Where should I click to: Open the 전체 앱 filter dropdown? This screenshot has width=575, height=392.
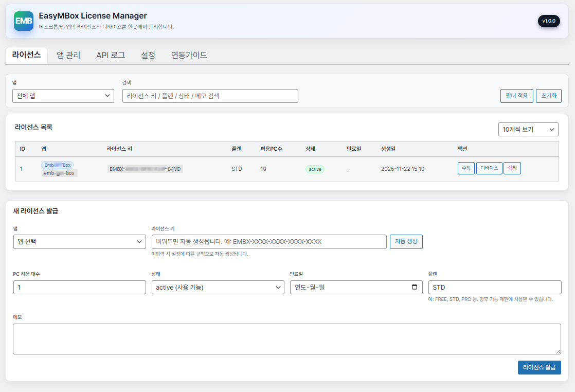coord(63,96)
